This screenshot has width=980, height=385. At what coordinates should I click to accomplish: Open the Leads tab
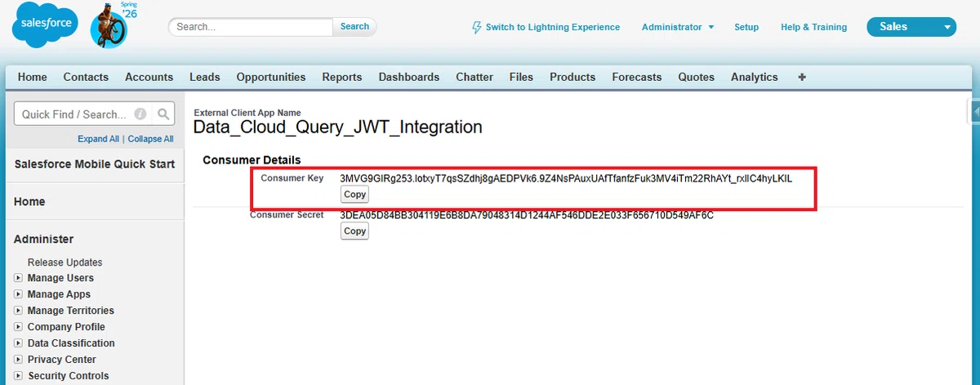click(205, 77)
